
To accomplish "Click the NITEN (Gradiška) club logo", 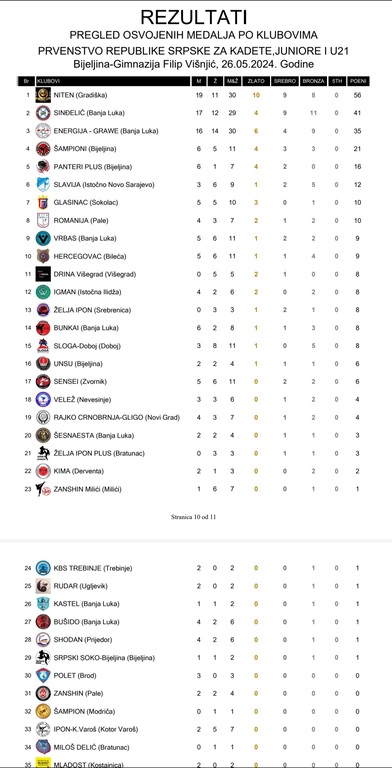I will [x=43, y=95].
